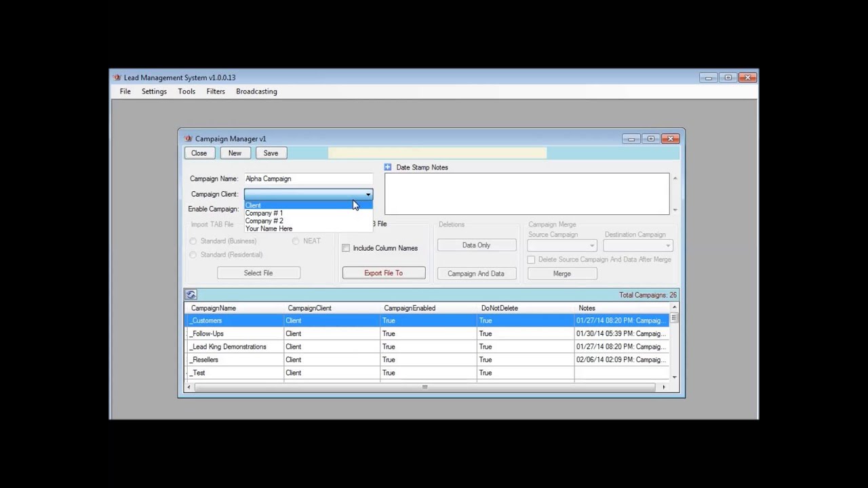Click the Campaign And Data button

476,274
